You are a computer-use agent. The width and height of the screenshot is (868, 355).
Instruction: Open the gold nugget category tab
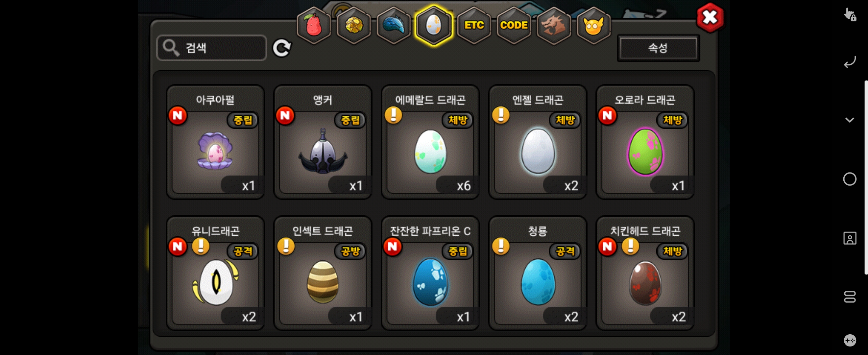point(354,26)
